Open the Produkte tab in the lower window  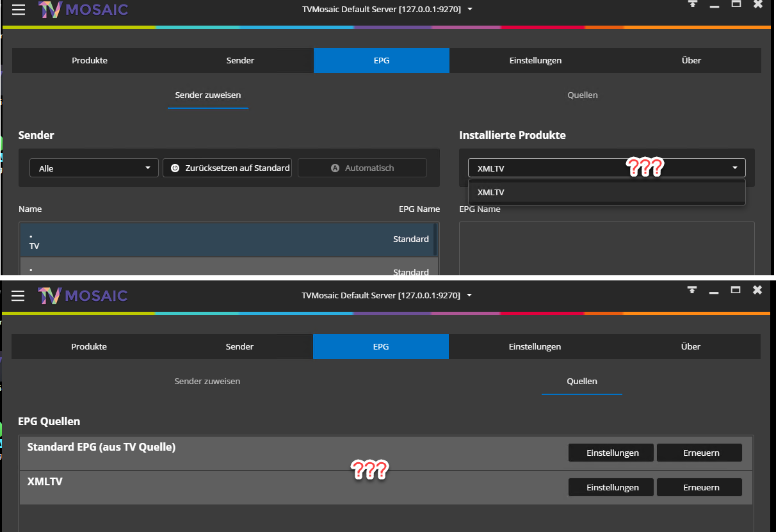tap(89, 347)
